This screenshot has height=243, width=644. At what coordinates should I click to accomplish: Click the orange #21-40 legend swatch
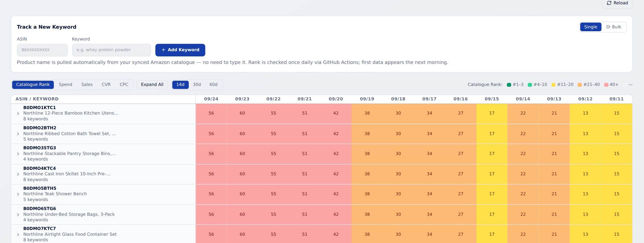click(580, 85)
